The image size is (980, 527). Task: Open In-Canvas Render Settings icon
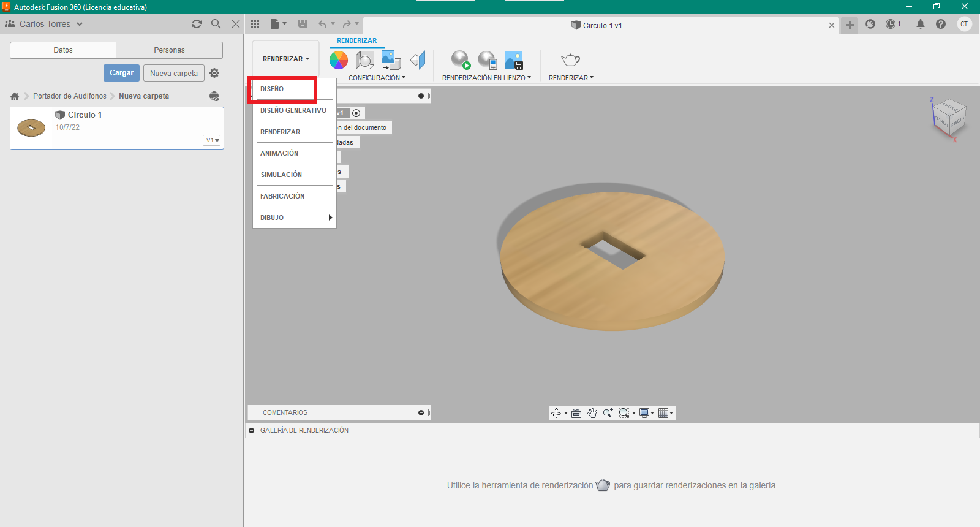[x=487, y=60]
